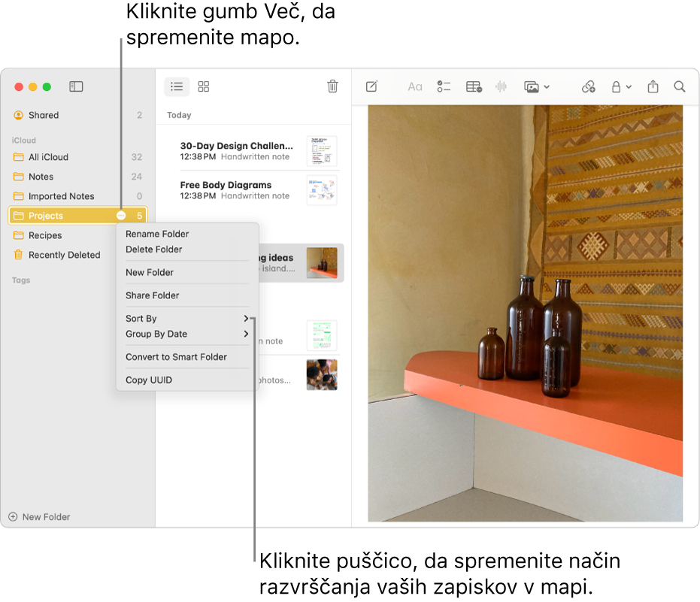Select Notes folder in sidebar

[77, 177]
